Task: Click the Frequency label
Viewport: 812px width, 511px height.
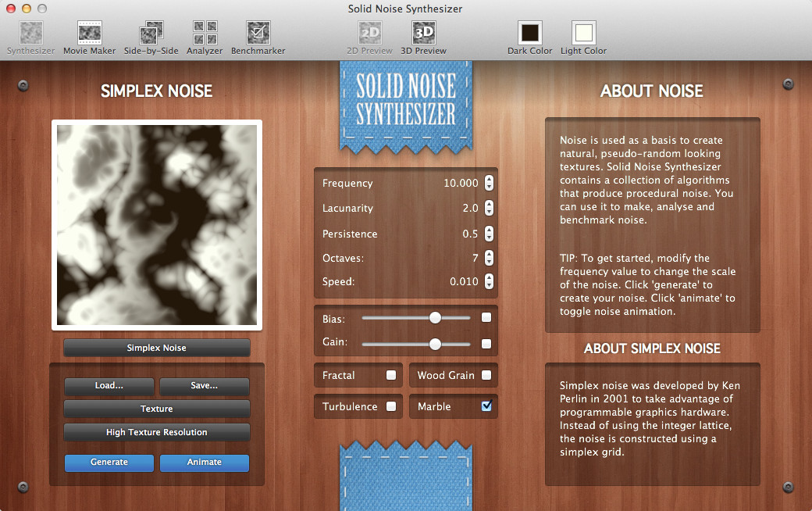Action: 347,183
